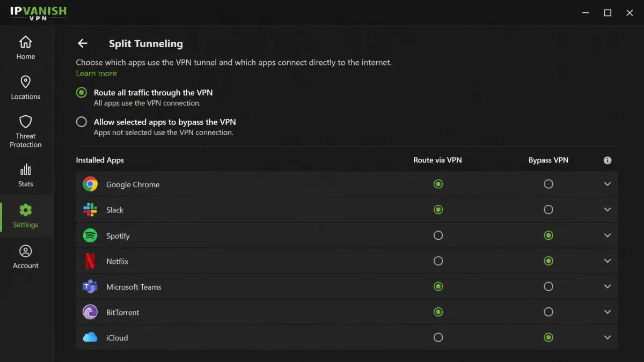The image size is (644, 362).
Task: Set Netflix to Route via VPN
Action: point(438,261)
